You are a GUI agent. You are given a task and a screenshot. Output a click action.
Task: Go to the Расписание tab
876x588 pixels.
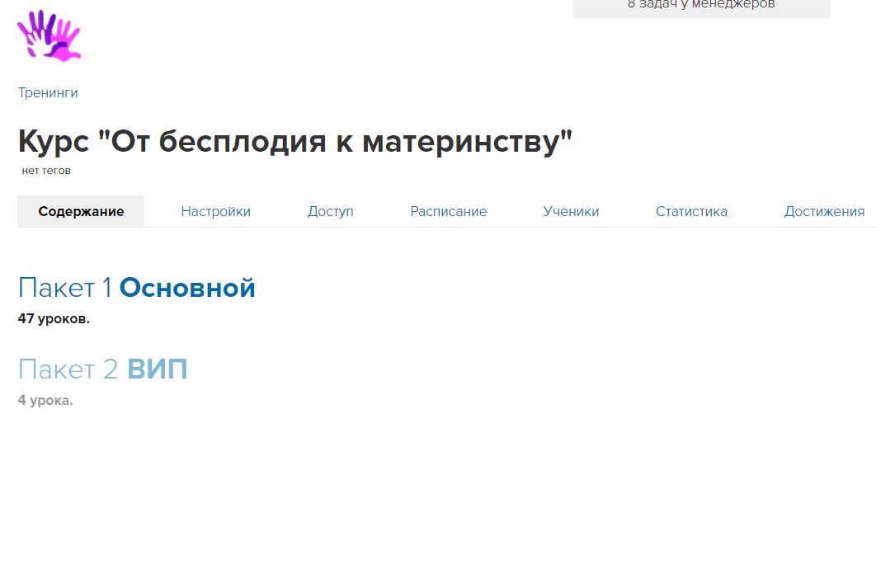click(x=448, y=212)
